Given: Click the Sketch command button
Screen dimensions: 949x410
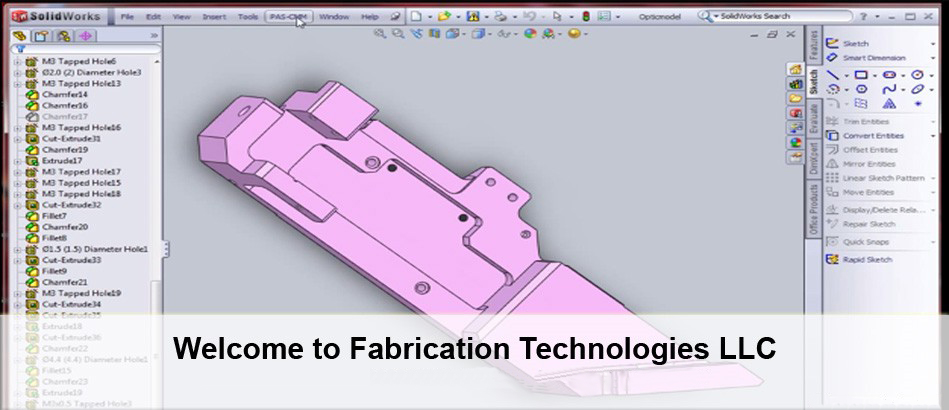Looking at the screenshot, I should click(x=847, y=44).
